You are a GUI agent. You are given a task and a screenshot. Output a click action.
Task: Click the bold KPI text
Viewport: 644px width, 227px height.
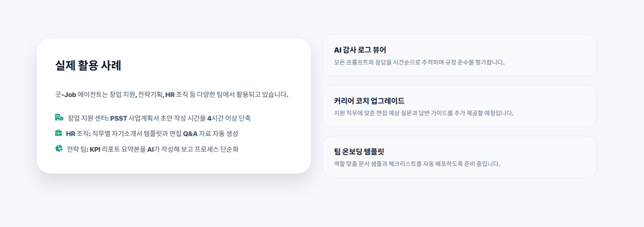(x=96, y=149)
